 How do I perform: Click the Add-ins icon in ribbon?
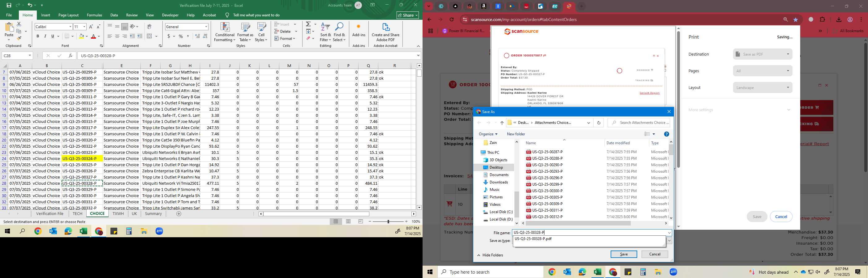[359, 30]
